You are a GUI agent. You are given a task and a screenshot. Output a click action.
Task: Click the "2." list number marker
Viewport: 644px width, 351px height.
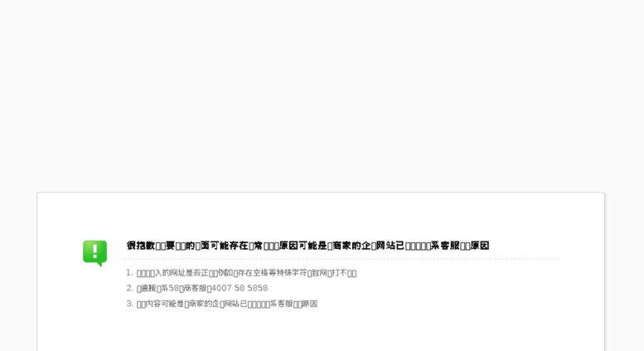tap(129, 288)
